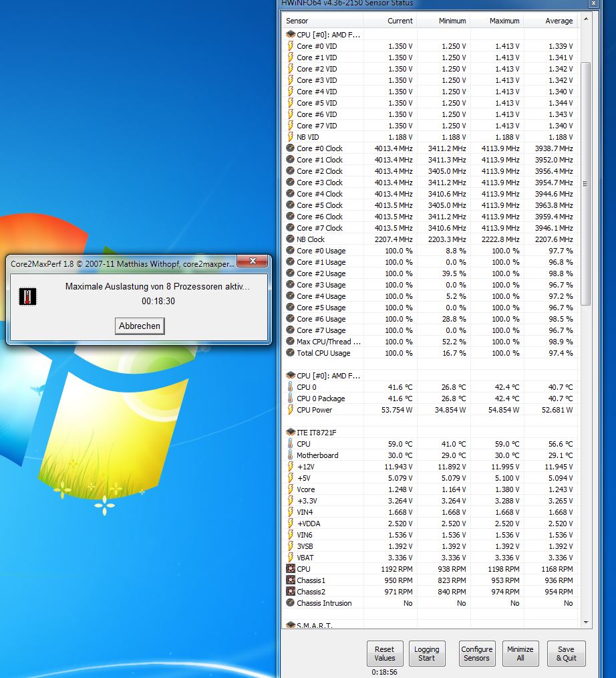616x678 pixels.
Task: Click the clock icon of Core #4 Clock
Action: click(290, 193)
